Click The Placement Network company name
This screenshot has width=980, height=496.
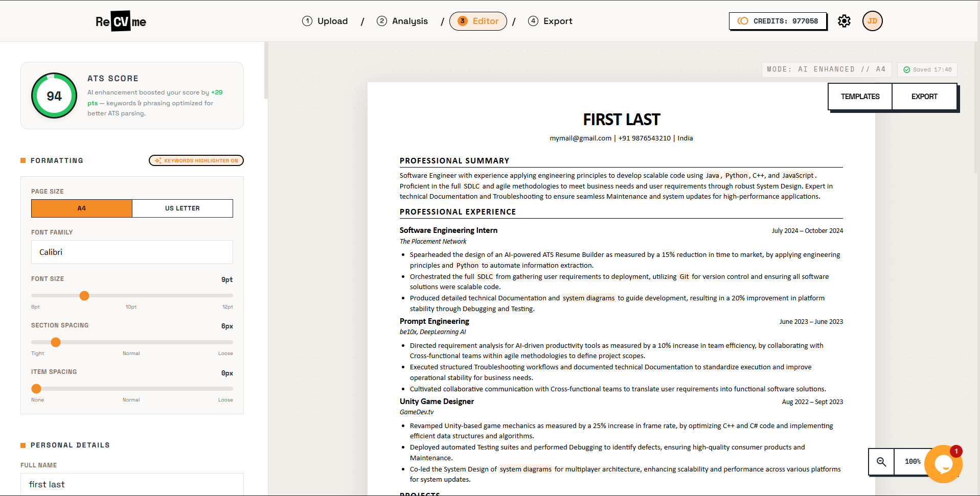(x=433, y=242)
